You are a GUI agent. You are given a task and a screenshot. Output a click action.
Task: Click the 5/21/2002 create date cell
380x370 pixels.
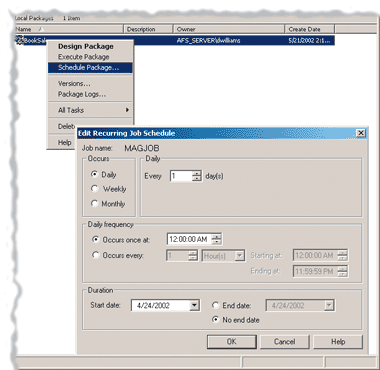tap(309, 41)
